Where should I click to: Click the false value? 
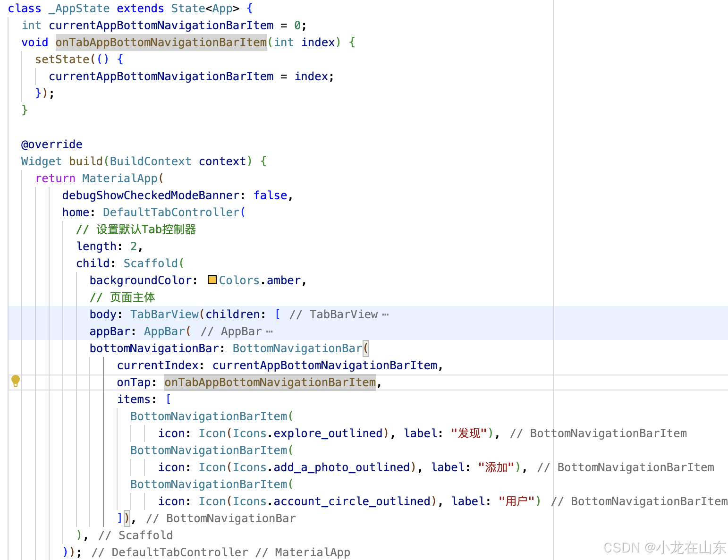[x=270, y=195]
